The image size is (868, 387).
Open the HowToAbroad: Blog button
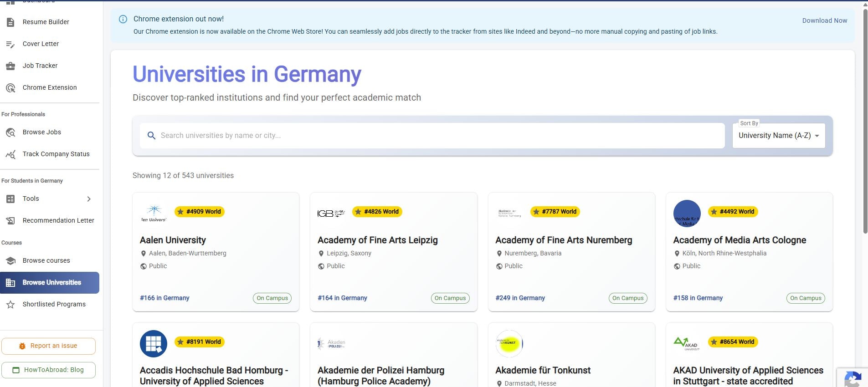pos(48,370)
